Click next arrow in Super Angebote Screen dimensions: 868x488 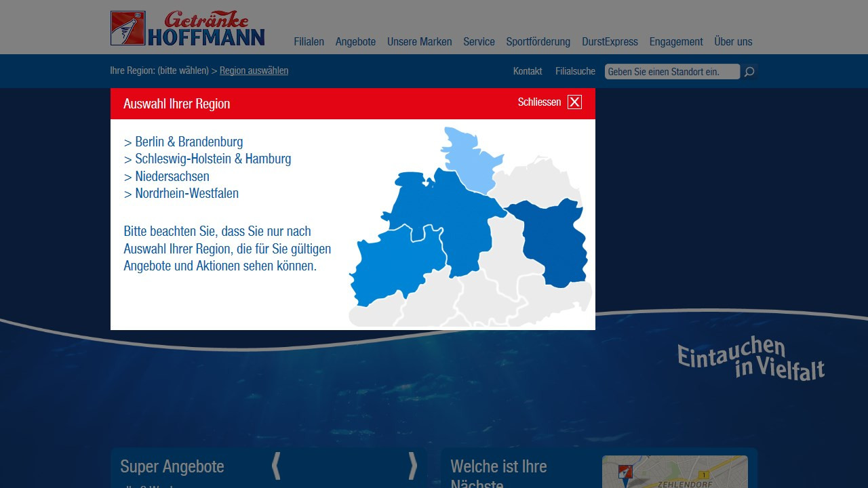412,466
